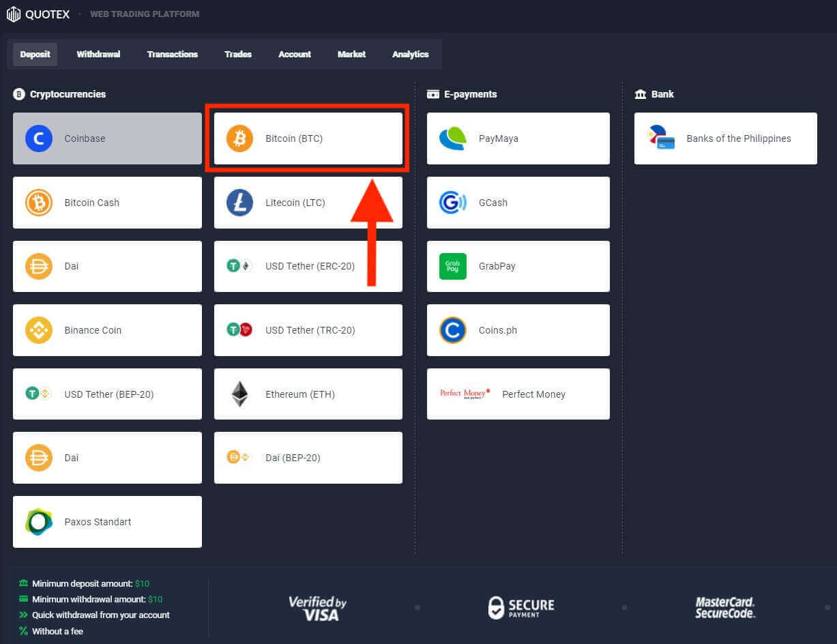Click the Bitcoin (BTC) orange coin icon
This screenshot has width=837, height=644.
[x=239, y=138]
